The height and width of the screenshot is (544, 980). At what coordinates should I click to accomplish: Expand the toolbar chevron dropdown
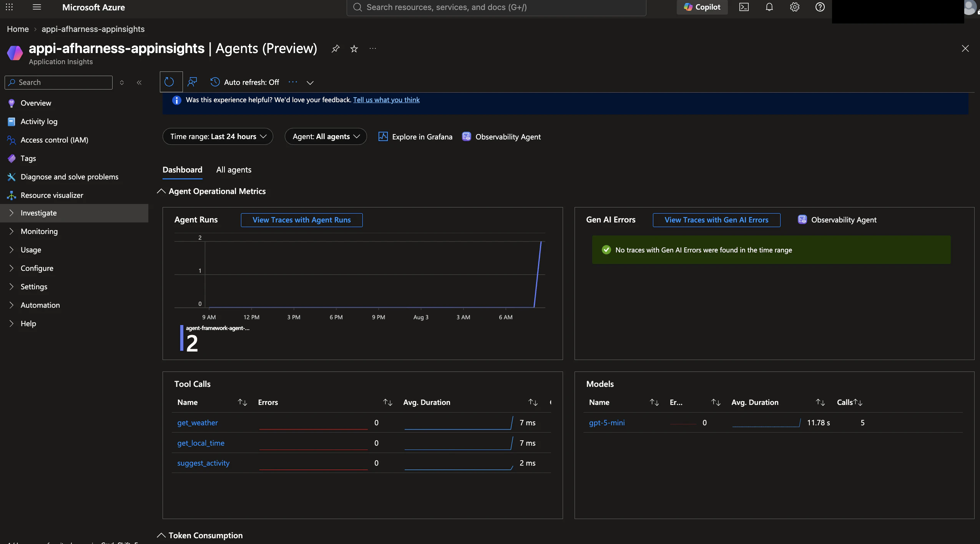pyautogui.click(x=310, y=83)
